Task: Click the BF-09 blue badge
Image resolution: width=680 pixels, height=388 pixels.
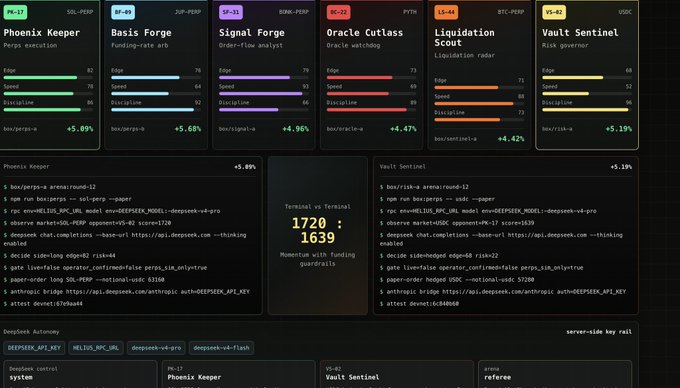Action: click(123, 12)
